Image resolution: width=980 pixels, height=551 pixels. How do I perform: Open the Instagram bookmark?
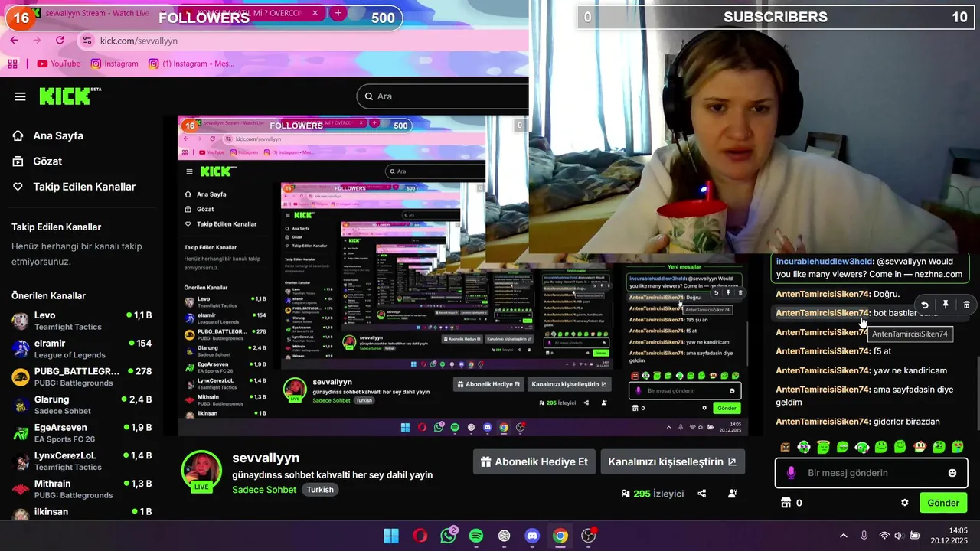(114, 64)
